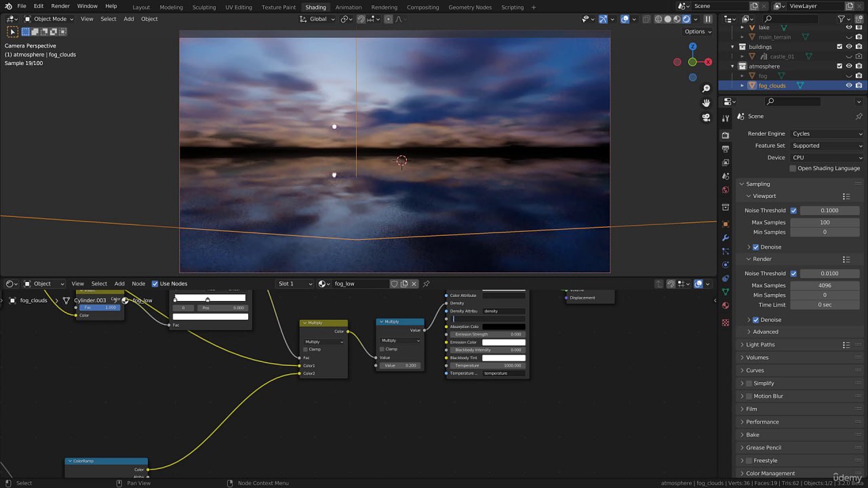868x488 pixels.
Task: Click the pin icon beside Scene
Action: [x=859, y=117]
